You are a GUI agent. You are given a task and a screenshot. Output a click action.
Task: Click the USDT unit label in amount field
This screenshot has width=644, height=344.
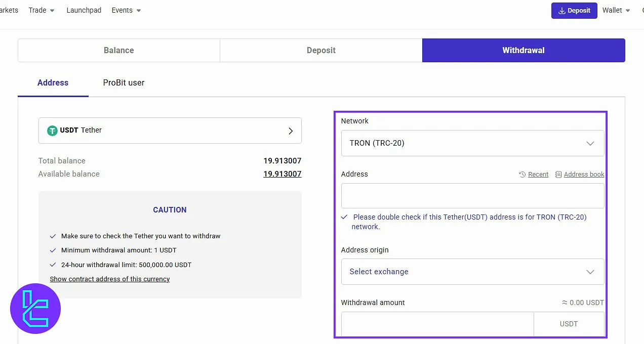pos(569,324)
